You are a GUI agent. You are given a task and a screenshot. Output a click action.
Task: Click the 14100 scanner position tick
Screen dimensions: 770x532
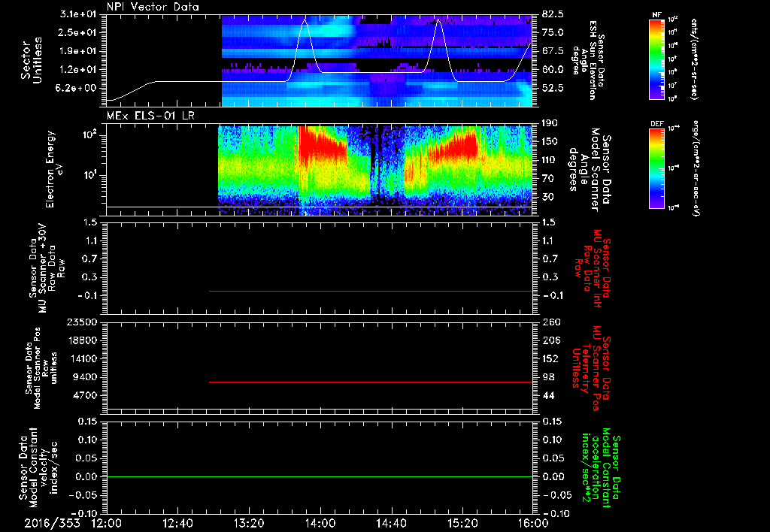pyautogui.click(x=81, y=358)
